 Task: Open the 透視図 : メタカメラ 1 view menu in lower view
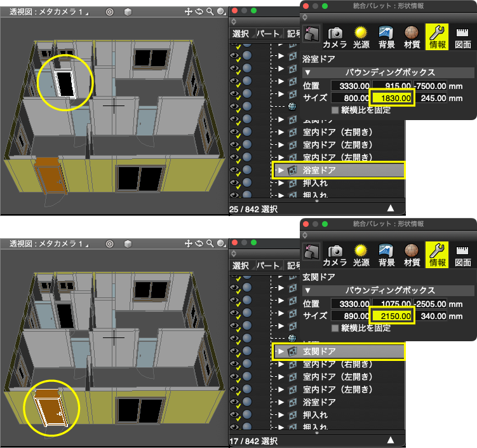coord(49,243)
